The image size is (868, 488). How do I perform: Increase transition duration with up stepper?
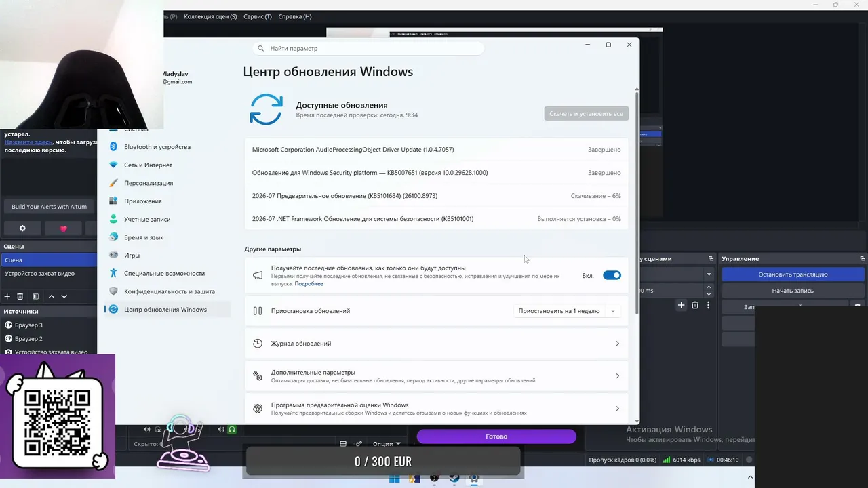(709, 287)
